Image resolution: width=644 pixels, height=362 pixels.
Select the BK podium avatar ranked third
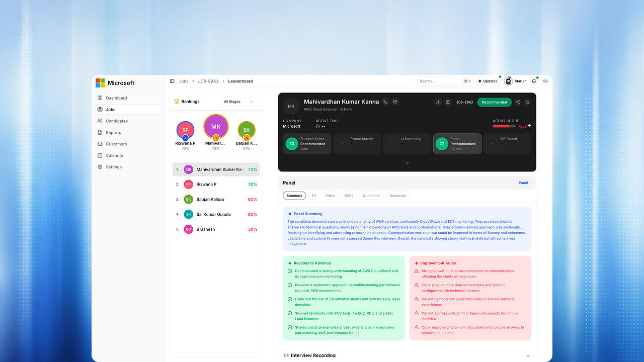pos(247,130)
